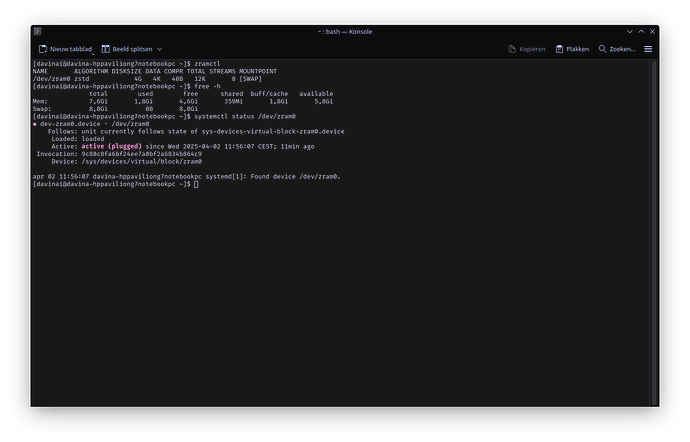This screenshot has width=690, height=442.
Task: Click the cursor at the last prompt
Action: [x=197, y=184]
